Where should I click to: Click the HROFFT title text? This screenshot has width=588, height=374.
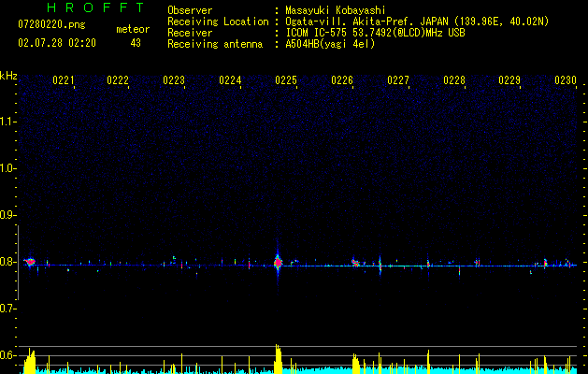pos(96,7)
